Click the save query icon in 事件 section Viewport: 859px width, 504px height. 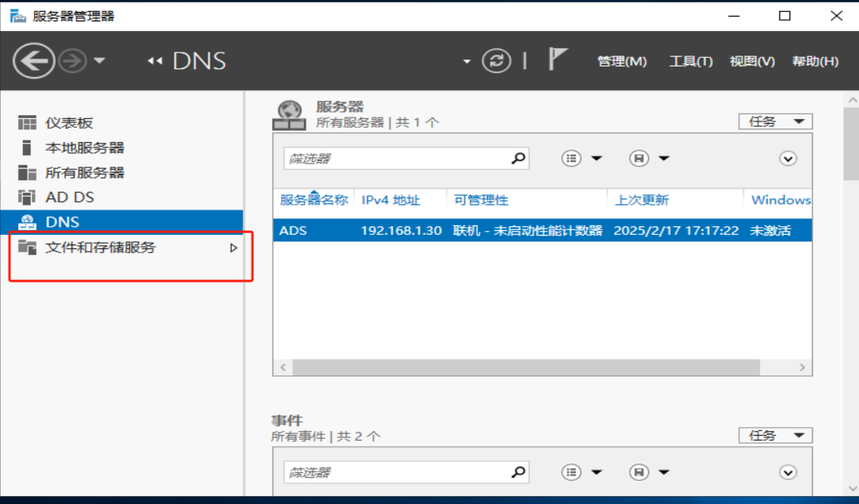coord(639,472)
